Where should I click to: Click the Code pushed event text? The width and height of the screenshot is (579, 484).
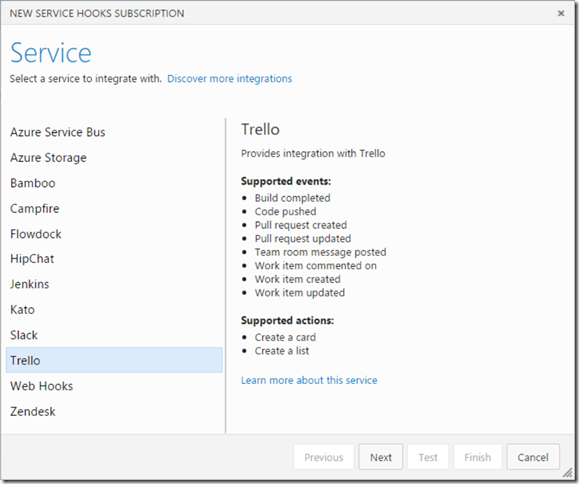(x=285, y=212)
